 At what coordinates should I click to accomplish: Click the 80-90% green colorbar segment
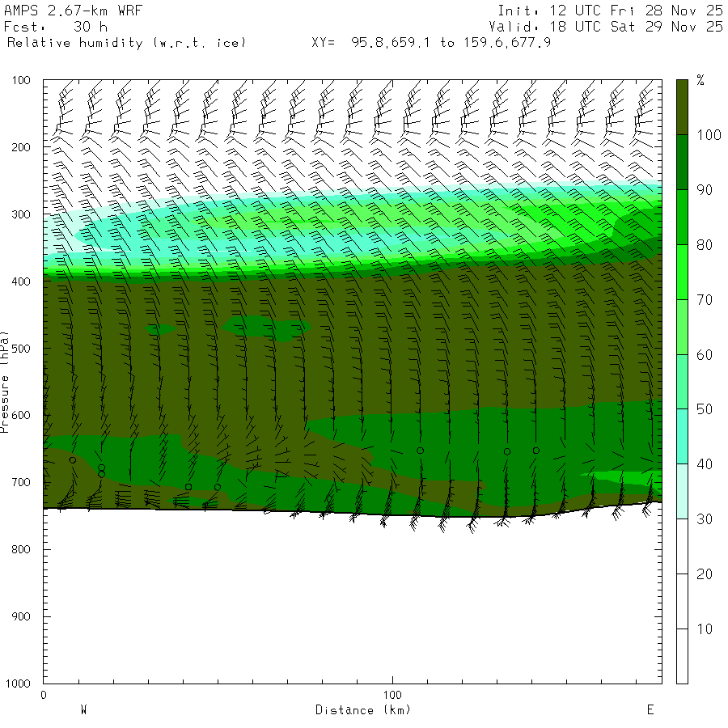(682, 218)
